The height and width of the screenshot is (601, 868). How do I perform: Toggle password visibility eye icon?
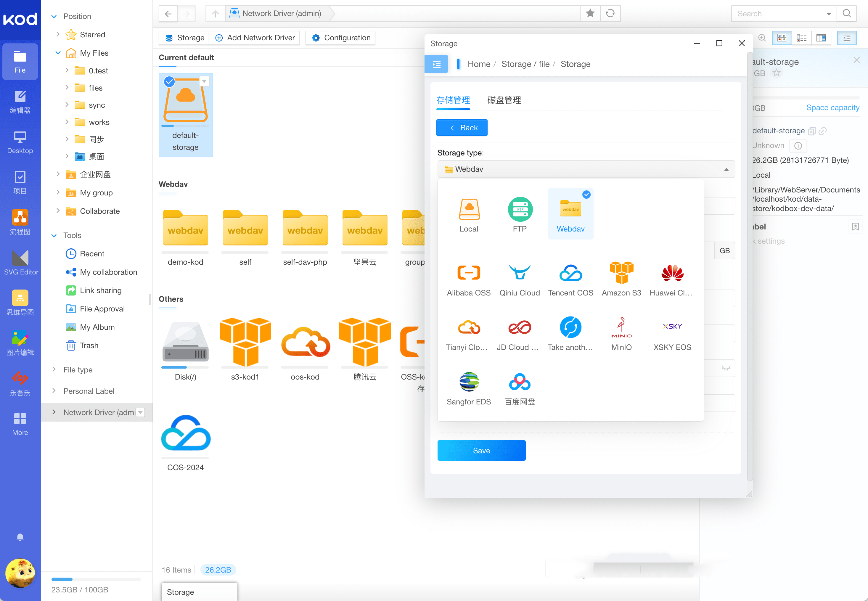[726, 368]
